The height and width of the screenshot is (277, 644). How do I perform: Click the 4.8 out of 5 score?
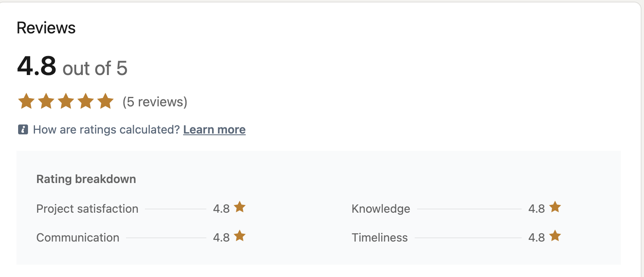coord(72,67)
